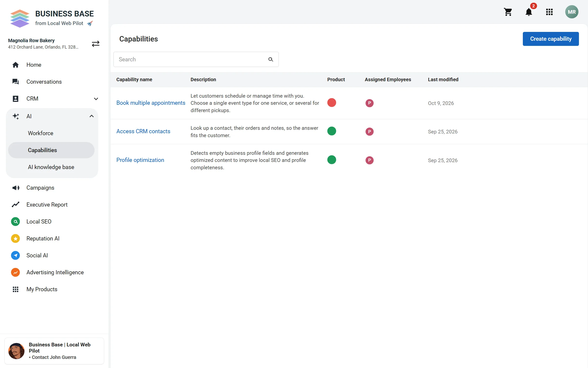Open notifications bell with 2 alerts

point(529,12)
